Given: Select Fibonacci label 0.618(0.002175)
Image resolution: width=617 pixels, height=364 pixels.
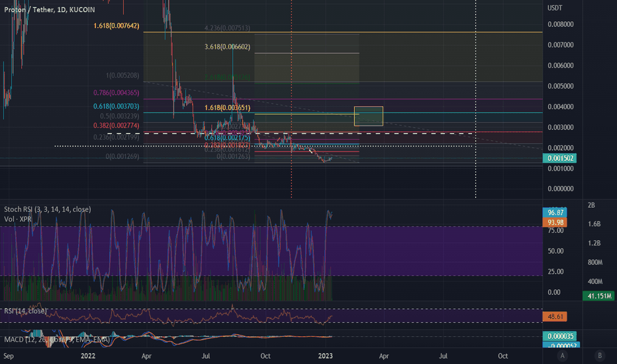Looking at the screenshot, I should (228, 138).
